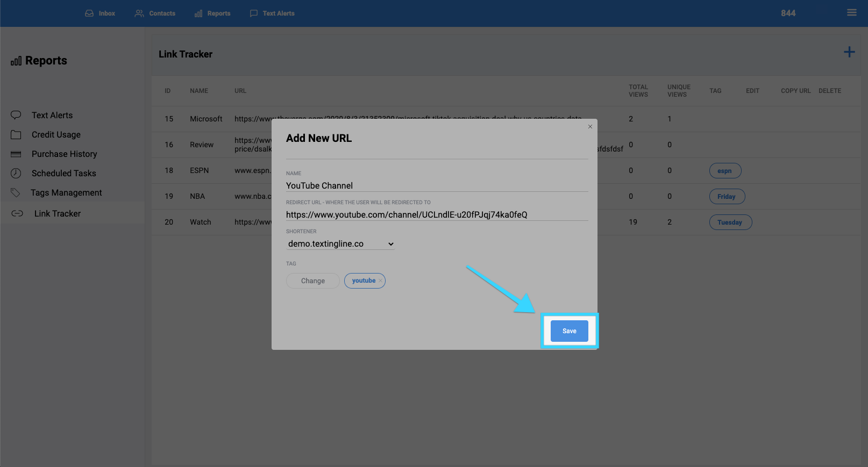Select Link Tracker in sidebar

point(58,213)
